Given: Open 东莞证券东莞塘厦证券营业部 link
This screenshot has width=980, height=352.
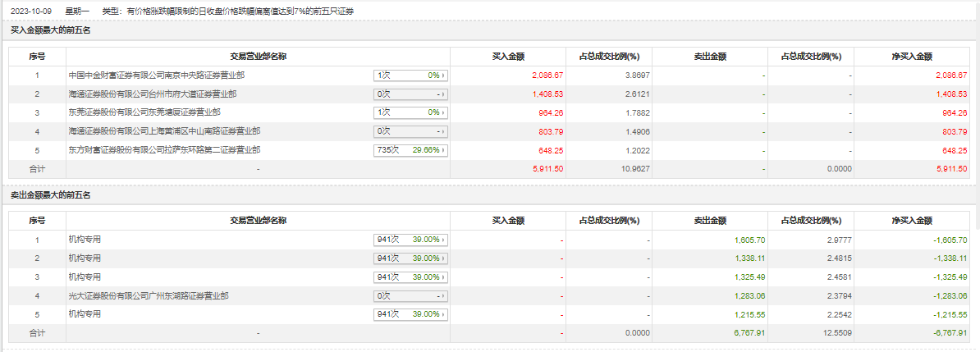Looking at the screenshot, I should click(145, 112).
